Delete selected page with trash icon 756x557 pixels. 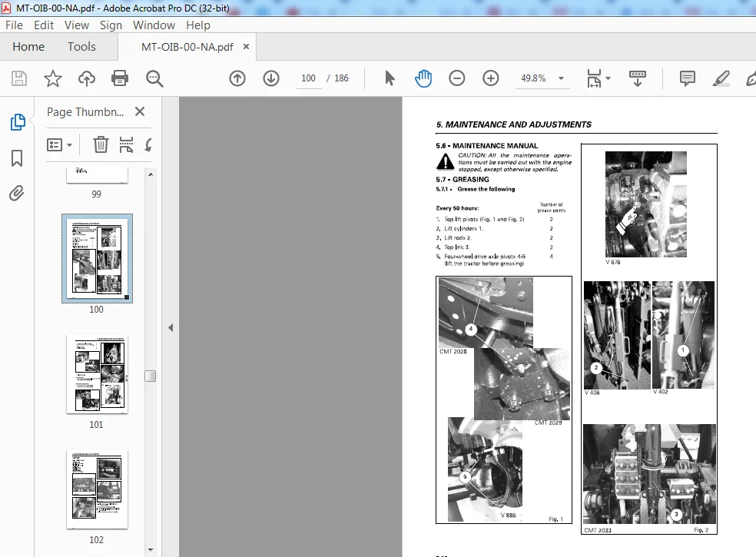pyautogui.click(x=101, y=144)
